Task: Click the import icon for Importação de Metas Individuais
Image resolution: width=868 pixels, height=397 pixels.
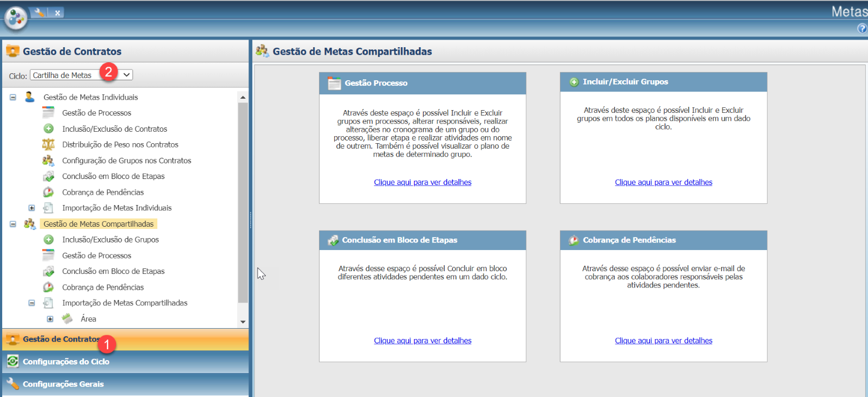Action: click(x=48, y=208)
